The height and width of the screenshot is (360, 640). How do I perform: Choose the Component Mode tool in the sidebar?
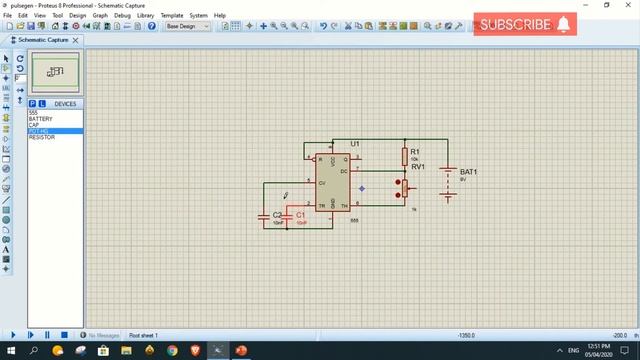[x=6, y=68]
